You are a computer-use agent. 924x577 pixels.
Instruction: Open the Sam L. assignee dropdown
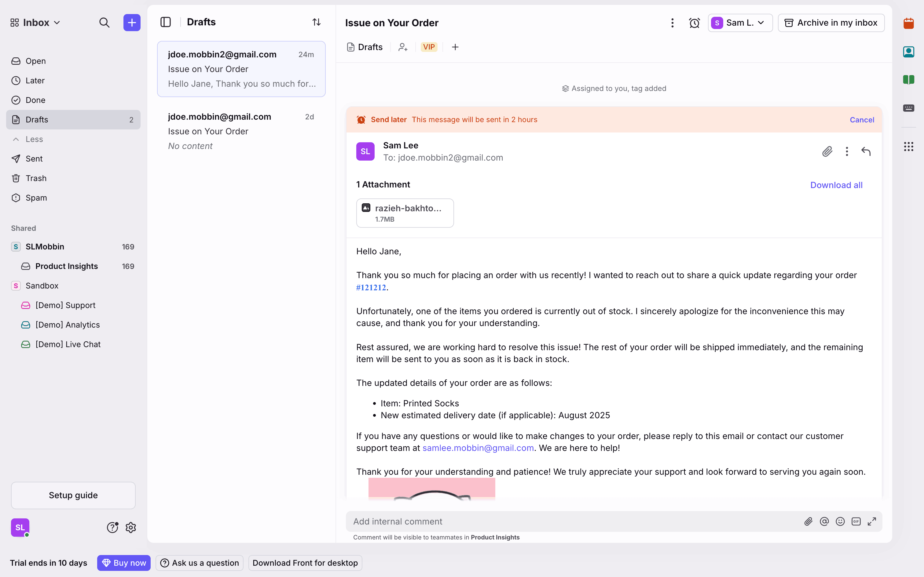pyautogui.click(x=739, y=23)
